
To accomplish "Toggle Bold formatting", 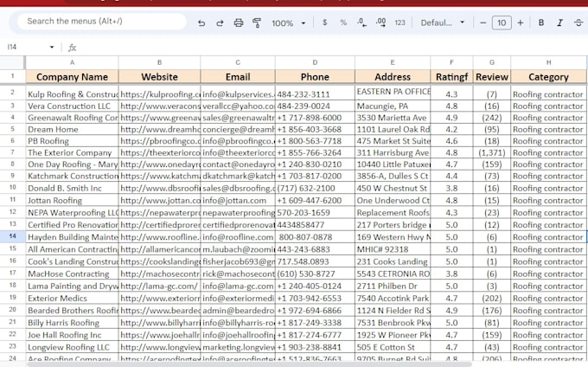I will coord(541,23).
